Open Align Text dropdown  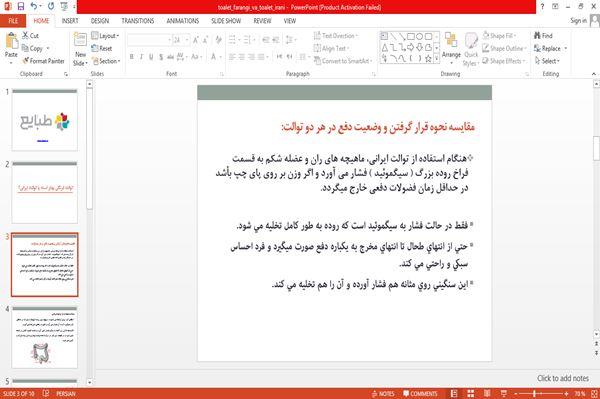pos(331,48)
